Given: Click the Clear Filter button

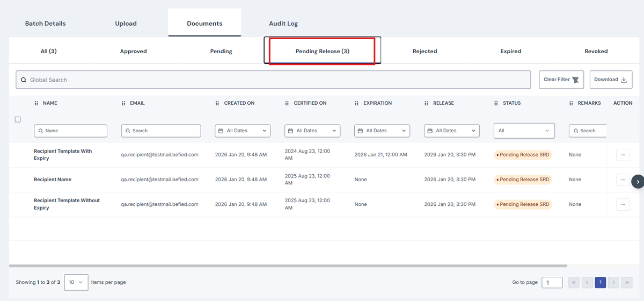Looking at the screenshot, I should (561, 80).
